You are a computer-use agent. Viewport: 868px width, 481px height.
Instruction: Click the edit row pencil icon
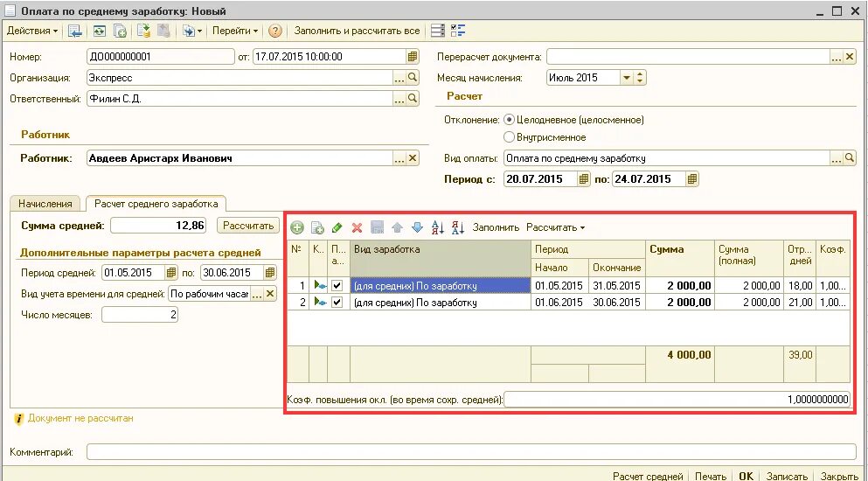click(x=337, y=227)
